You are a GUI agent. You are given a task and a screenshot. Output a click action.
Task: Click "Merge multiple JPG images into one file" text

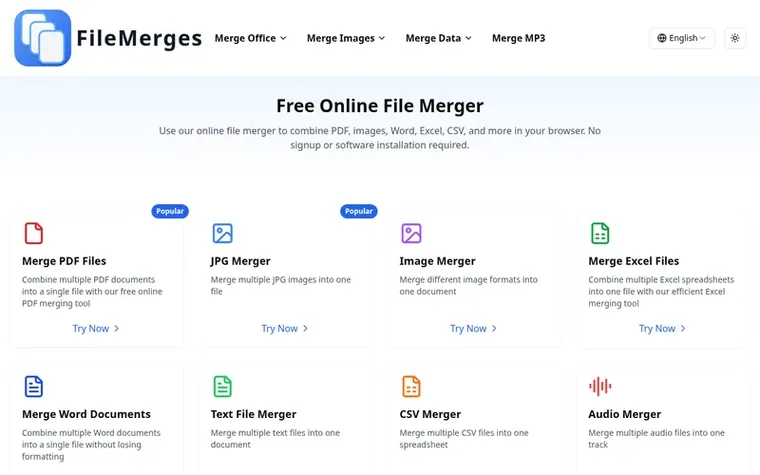click(x=281, y=285)
